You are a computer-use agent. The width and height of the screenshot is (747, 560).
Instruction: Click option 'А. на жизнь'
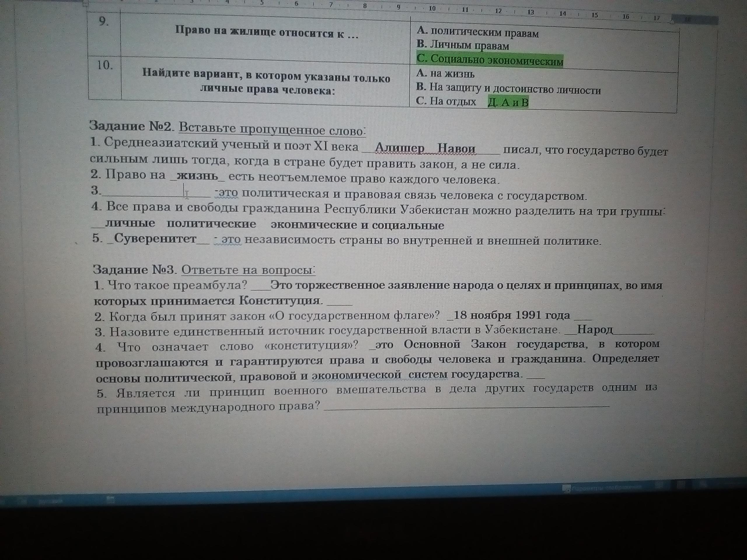pos(446,73)
